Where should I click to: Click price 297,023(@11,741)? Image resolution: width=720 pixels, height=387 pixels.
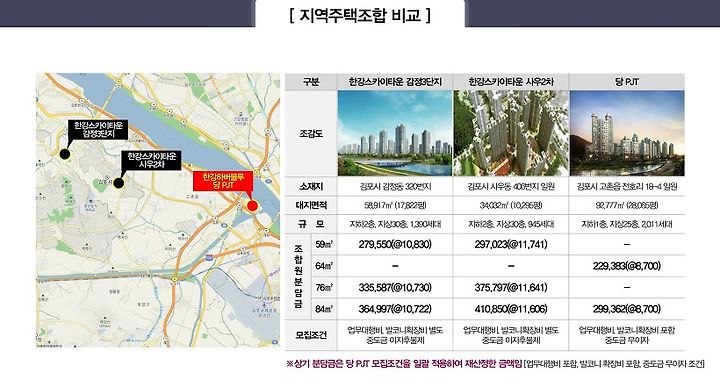[x=511, y=244]
